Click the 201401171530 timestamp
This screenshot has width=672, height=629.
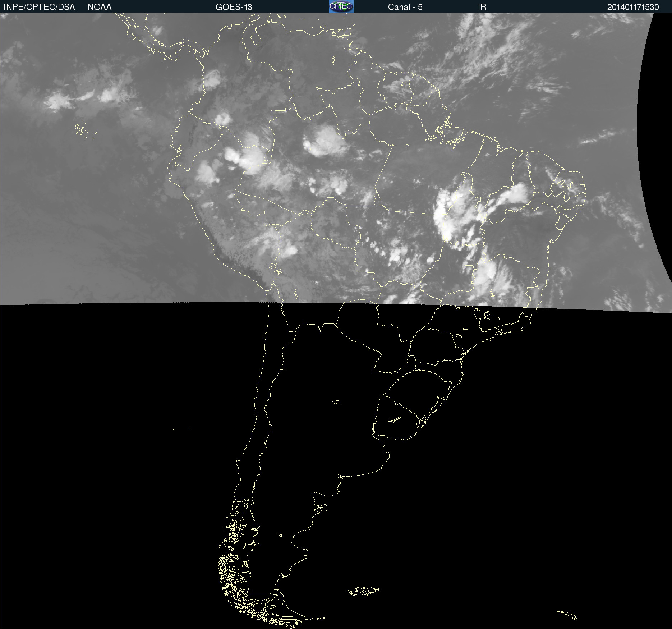click(x=633, y=7)
